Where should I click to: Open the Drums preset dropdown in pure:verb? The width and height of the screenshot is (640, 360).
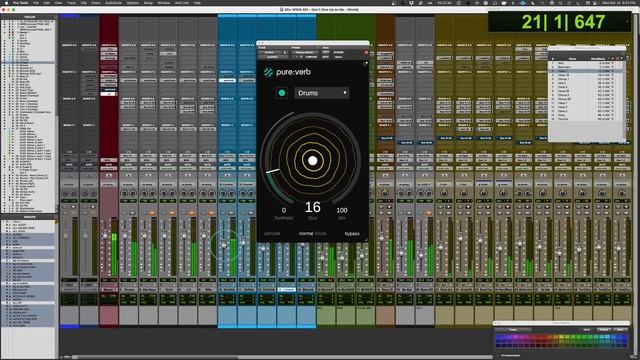coord(322,93)
